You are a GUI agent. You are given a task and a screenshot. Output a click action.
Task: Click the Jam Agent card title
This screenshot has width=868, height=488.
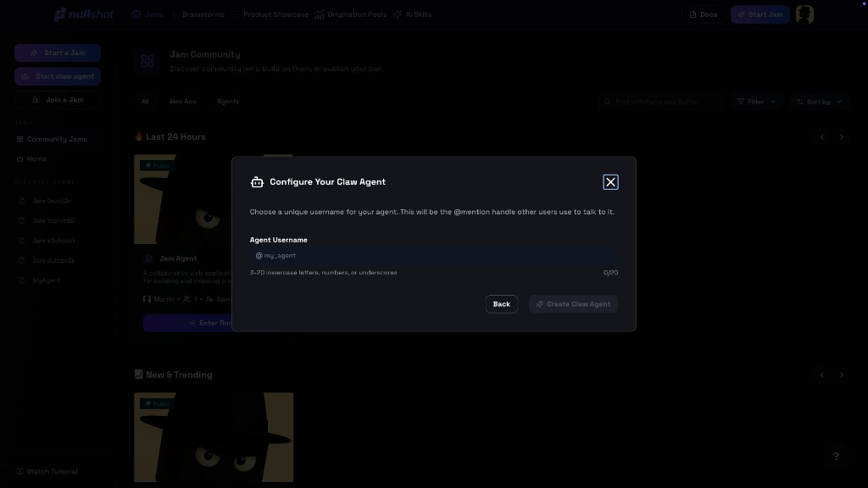click(178, 258)
